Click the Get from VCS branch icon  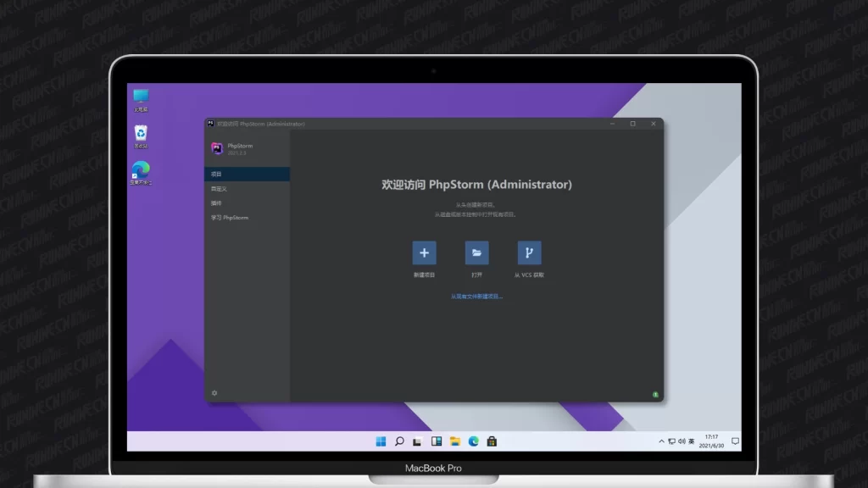[529, 252]
